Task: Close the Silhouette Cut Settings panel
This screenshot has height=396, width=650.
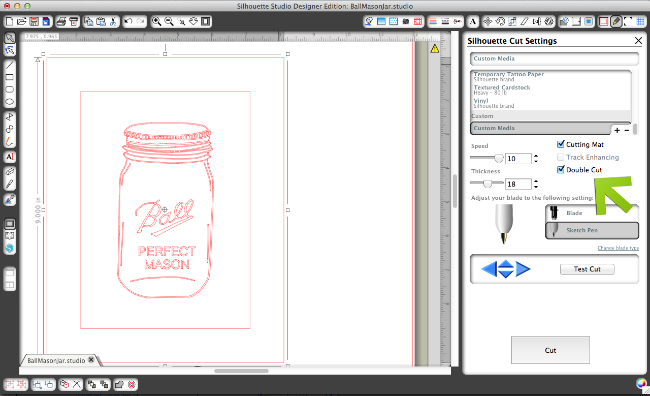Action: (638, 40)
